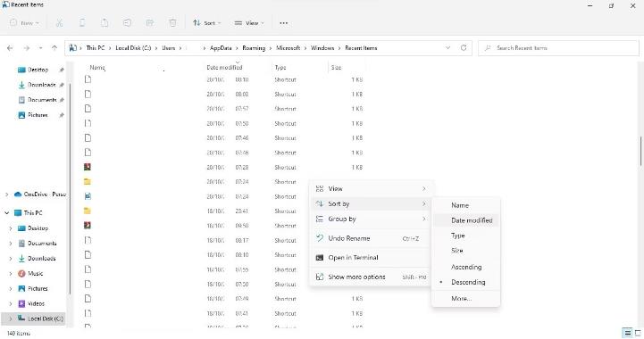Open recent locations dropdown arrow
The image size is (644, 339).
pos(40,48)
